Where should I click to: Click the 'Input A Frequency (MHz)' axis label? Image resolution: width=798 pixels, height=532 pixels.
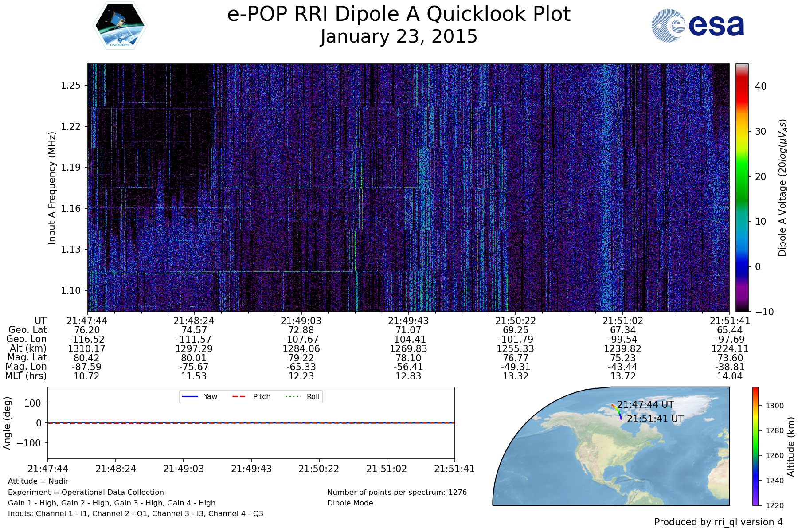52,188
